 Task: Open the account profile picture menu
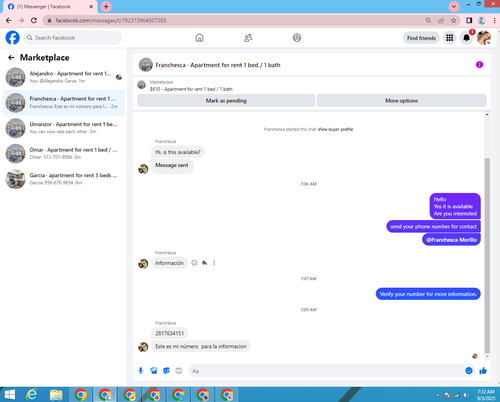[484, 38]
